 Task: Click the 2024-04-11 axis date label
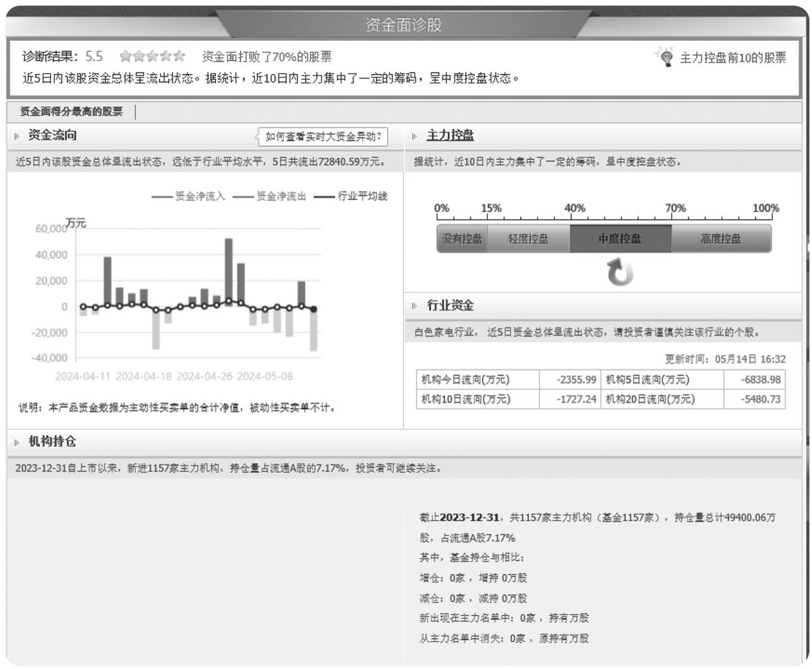coord(83,376)
